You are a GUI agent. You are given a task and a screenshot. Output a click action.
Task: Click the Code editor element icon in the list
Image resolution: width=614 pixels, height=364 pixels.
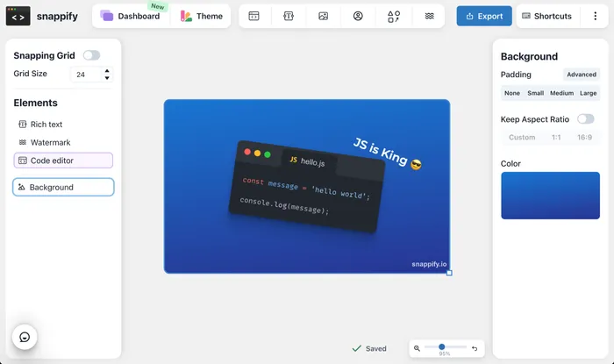(23, 161)
